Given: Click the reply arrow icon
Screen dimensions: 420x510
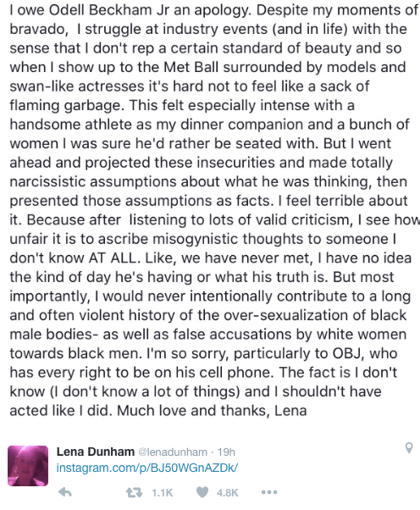Looking at the screenshot, I should [x=65, y=492].
